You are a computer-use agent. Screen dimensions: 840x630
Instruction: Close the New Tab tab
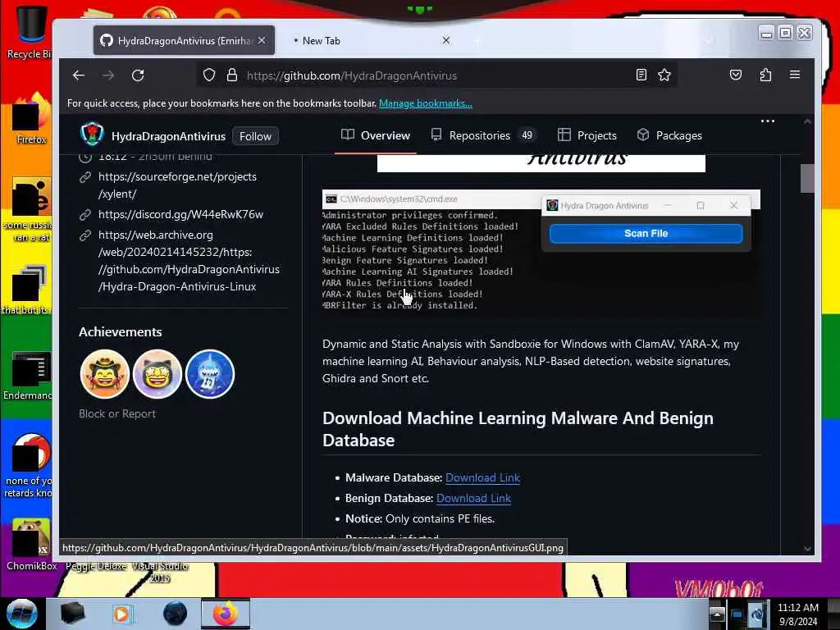point(445,40)
